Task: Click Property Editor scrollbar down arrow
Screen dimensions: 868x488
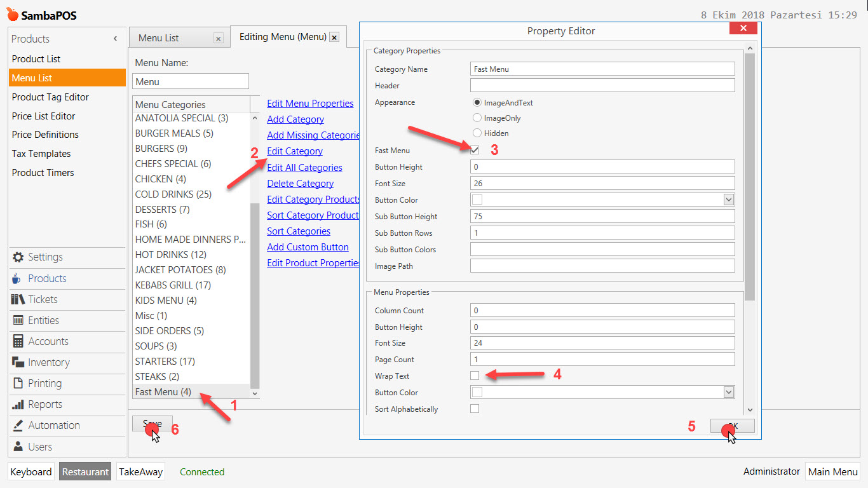Action: click(x=750, y=410)
